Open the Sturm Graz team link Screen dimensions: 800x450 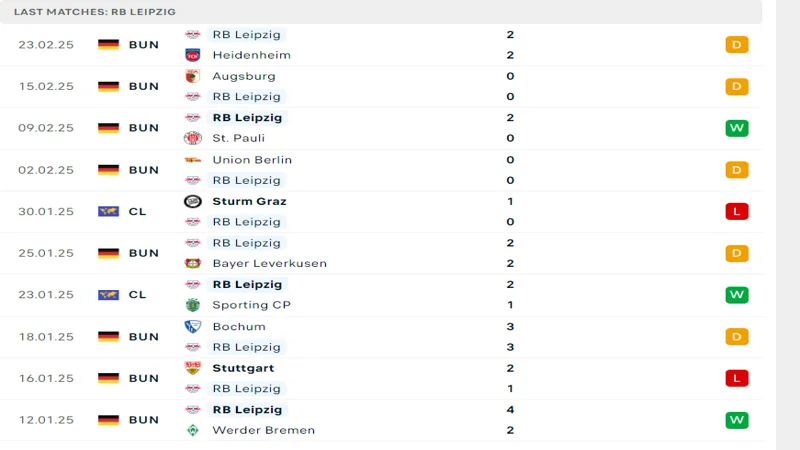[x=249, y=201]
